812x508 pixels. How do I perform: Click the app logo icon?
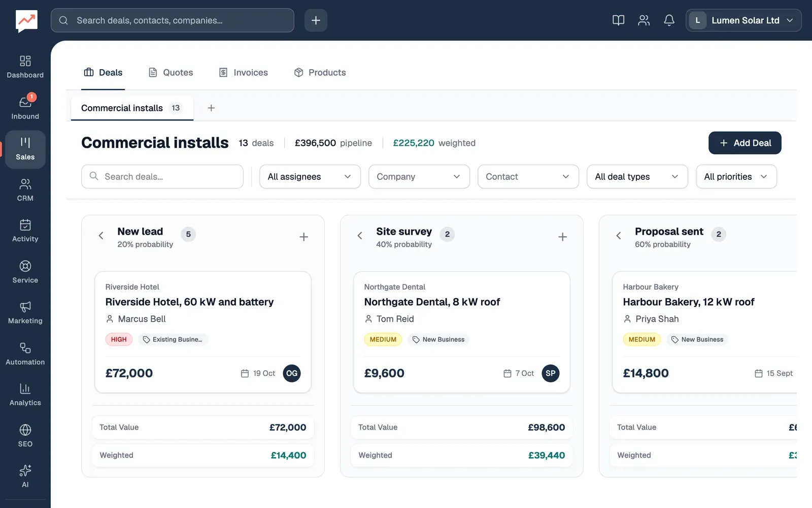tap(26, 21)
